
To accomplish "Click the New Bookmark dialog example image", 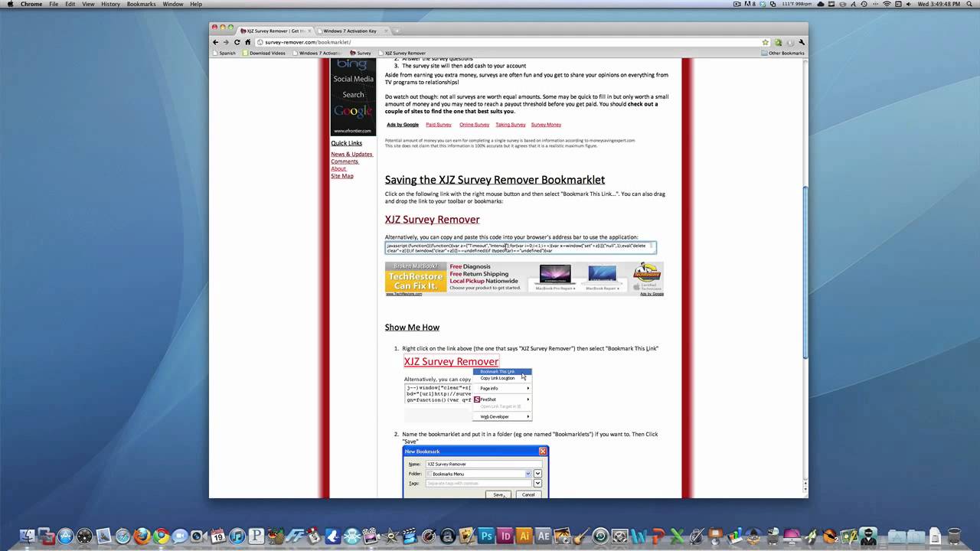I will (x=476, y=471).
